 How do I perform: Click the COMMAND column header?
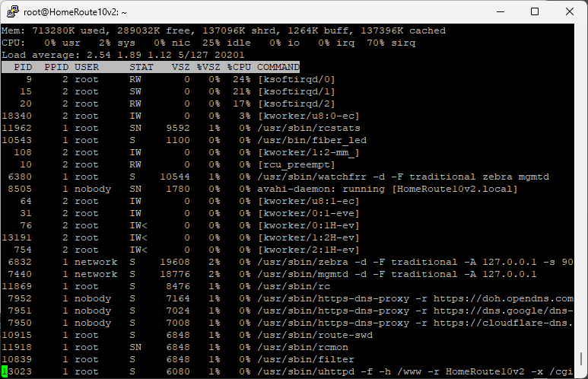pos(278,67)
